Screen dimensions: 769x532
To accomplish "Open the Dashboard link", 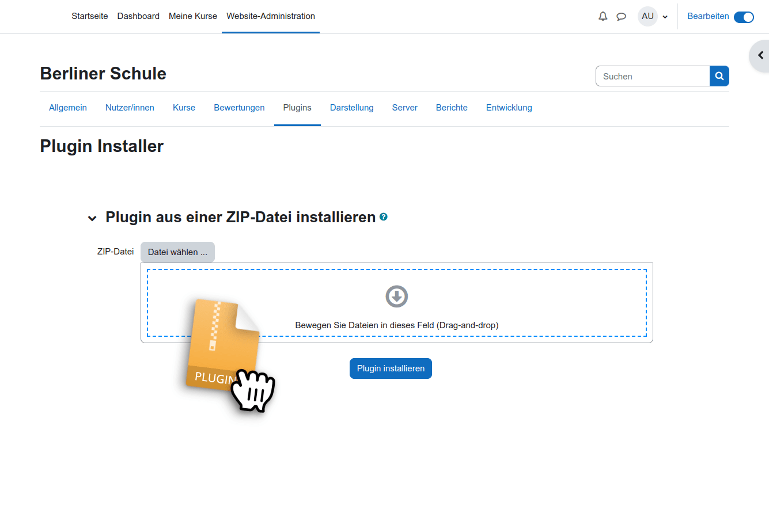I will [x=138, y=16].
